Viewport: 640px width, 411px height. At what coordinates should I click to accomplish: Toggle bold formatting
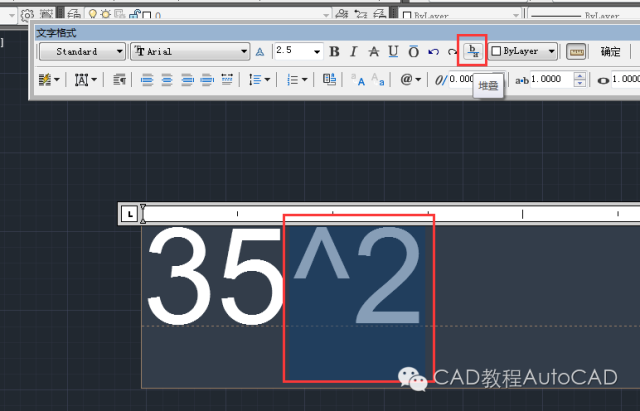[334, 52]
